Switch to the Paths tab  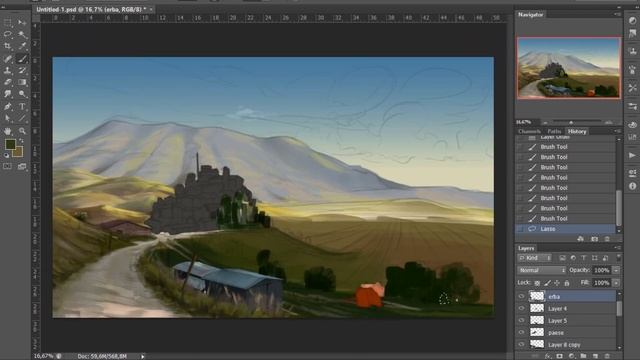[554, 131]
